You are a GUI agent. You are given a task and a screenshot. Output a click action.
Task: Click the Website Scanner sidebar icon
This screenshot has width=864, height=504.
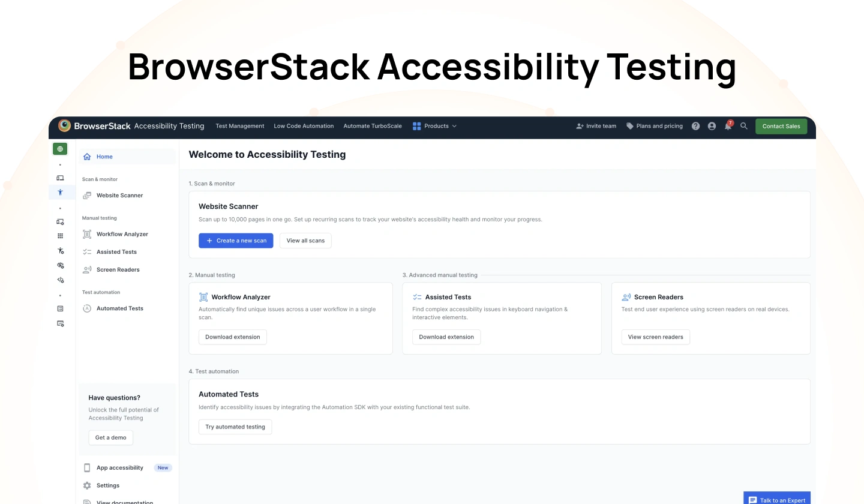tap(87, 196)
